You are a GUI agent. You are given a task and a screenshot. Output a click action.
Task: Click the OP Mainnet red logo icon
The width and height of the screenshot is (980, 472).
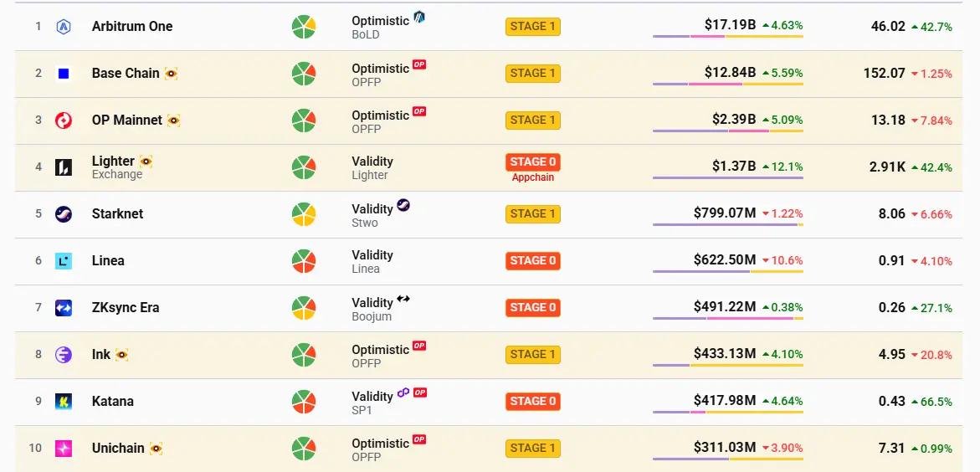pos(64,121)
